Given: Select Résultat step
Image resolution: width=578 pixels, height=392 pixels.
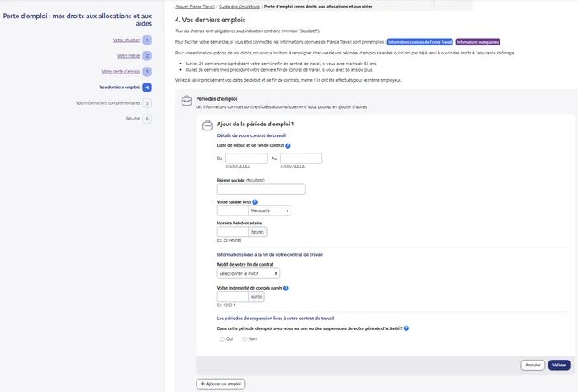Looking at the screenshot, I should tap(133, 119).
